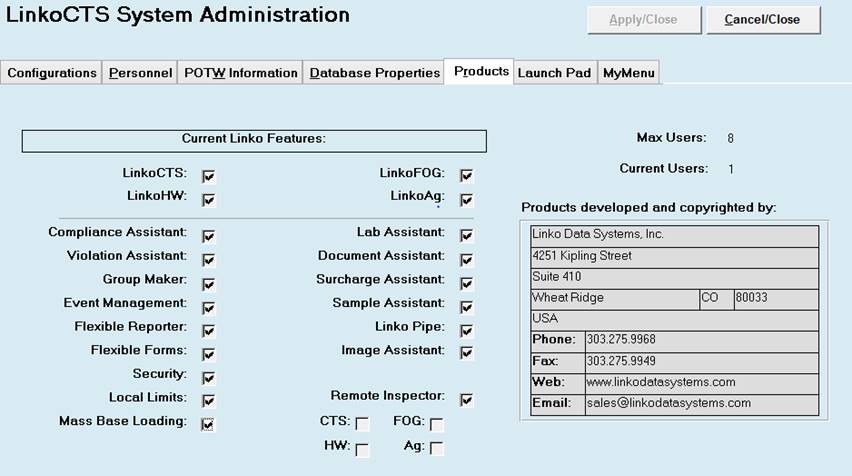Uncheck the Flexible Reporter checkbox
This screenshot has width=852, height=476.
tap(209, 331)
